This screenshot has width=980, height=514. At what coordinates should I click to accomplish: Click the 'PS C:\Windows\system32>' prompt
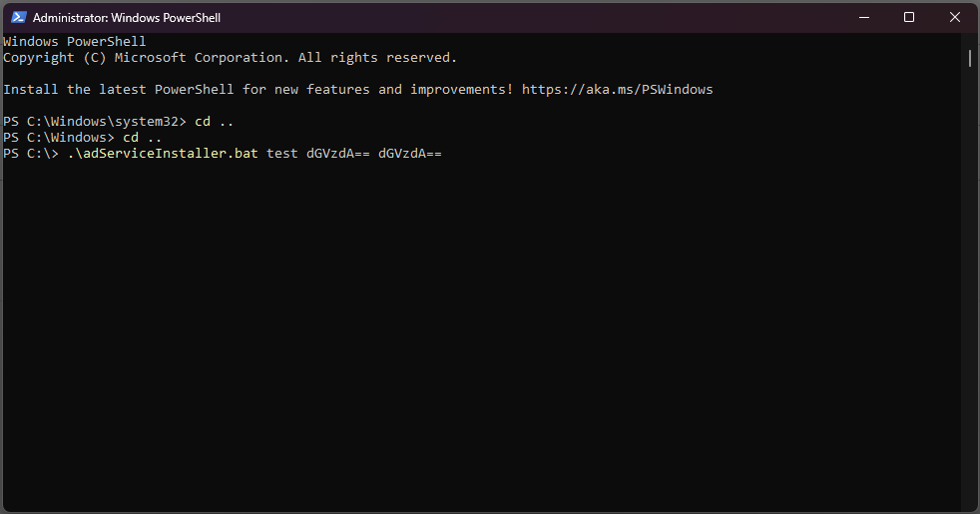point(95,122)
